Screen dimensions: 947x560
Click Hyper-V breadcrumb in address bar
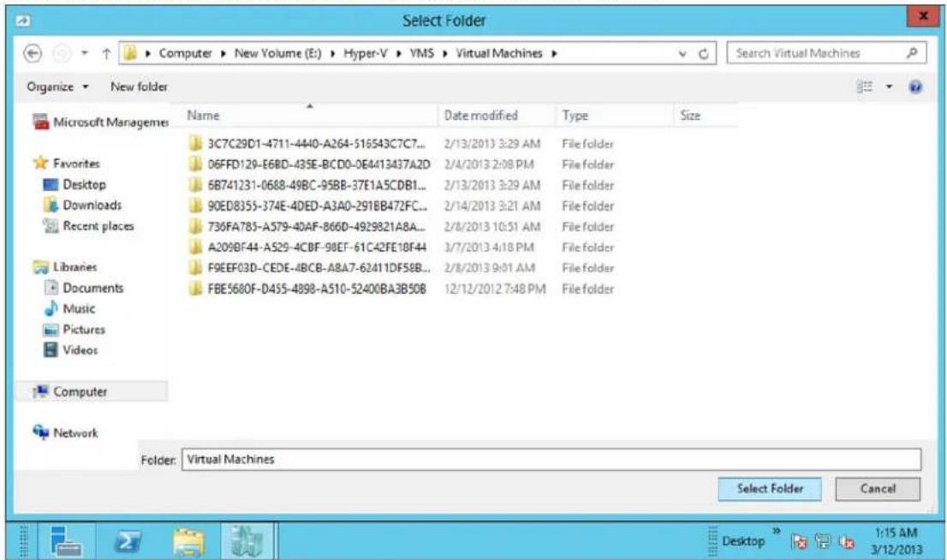pos(366,53)
